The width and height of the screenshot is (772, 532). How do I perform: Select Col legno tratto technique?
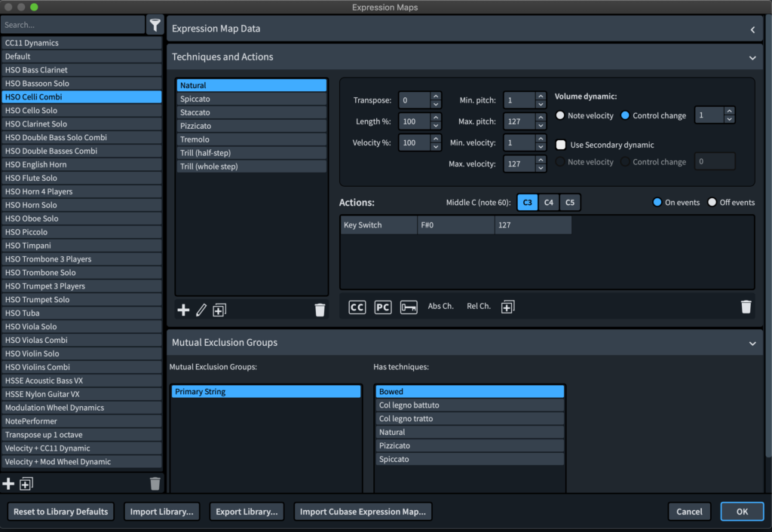[x=470, y=419]
